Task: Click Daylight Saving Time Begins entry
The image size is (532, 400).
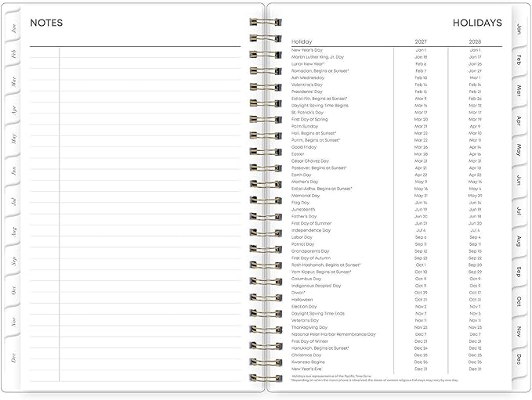Action: click(x=320, y=106)
